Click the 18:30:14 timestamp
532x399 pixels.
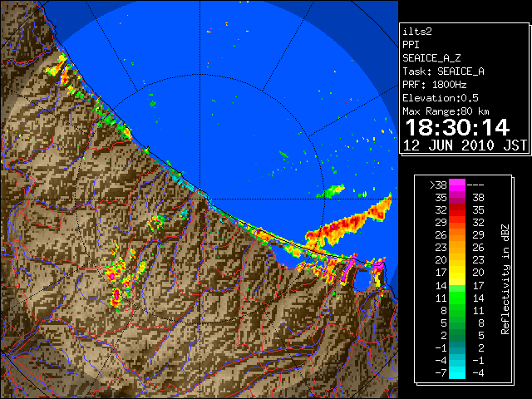click(x=457, y=127)
